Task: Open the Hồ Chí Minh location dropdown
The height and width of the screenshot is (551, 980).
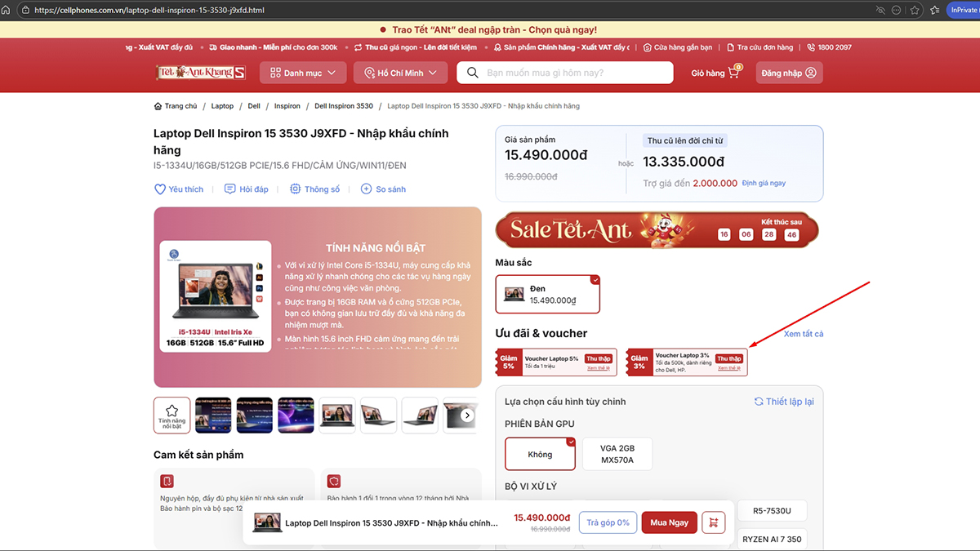Action: click(400, 73)
